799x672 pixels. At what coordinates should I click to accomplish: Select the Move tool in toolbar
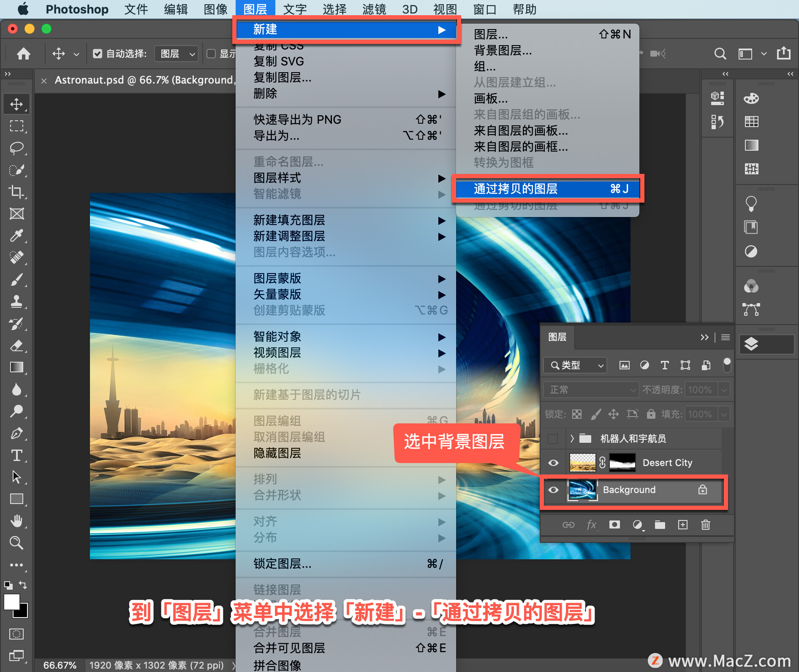click(x=16, y=104)
